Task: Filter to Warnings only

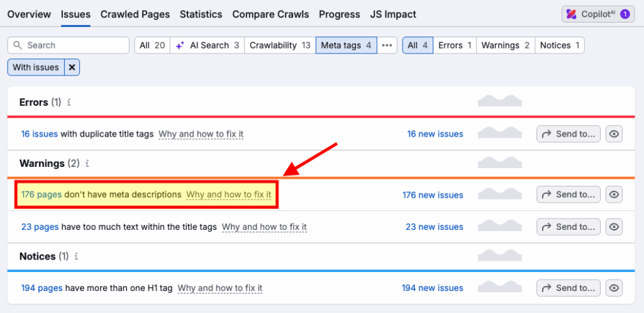Action: [506, 45]
